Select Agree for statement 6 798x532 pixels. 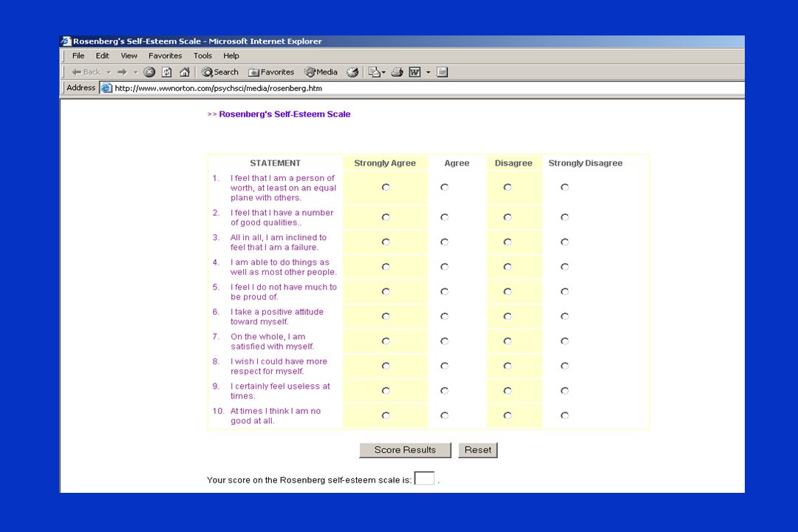(x=444, y=317)
